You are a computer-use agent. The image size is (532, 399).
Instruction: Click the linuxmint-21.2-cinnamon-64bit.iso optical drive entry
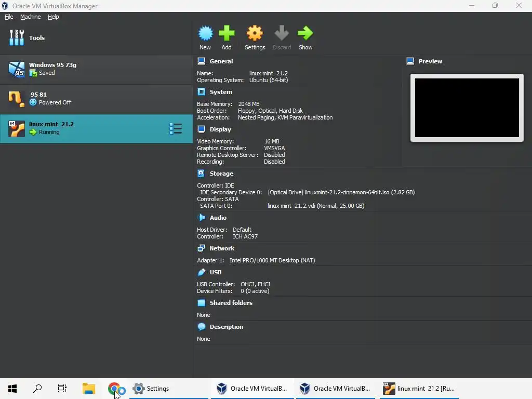click(x=341, y=192)
